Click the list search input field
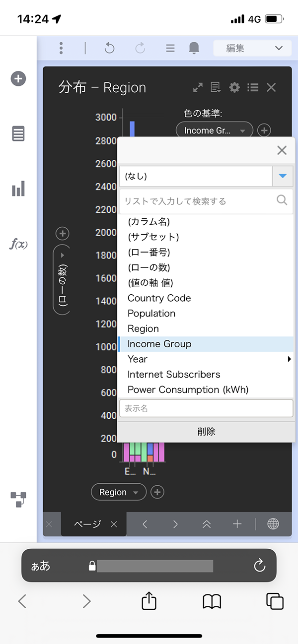The height and width of the screenshot is (644, 298). pyautogui.click(x=199, y=201)
